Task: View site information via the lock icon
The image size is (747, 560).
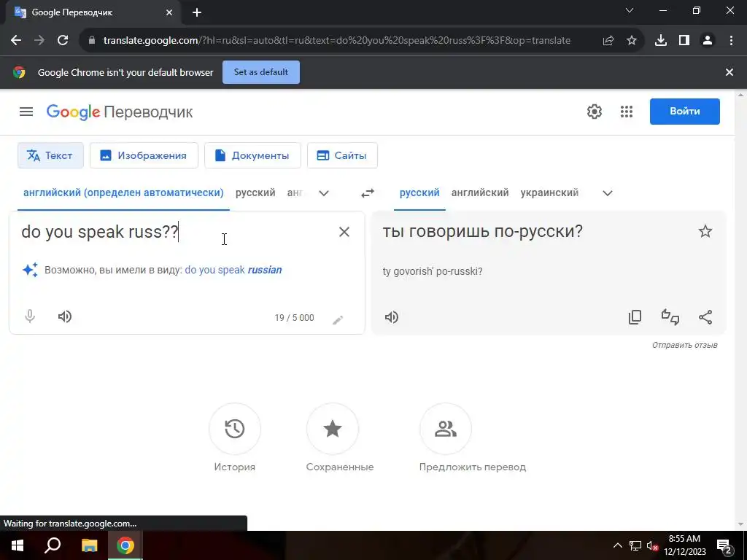Action: (x=92, y=41)
